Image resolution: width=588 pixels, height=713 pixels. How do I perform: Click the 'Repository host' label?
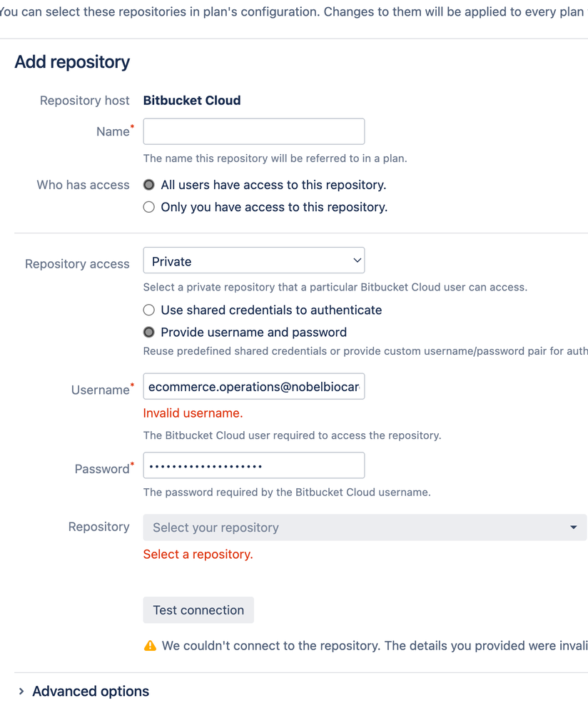pos(85,101)
